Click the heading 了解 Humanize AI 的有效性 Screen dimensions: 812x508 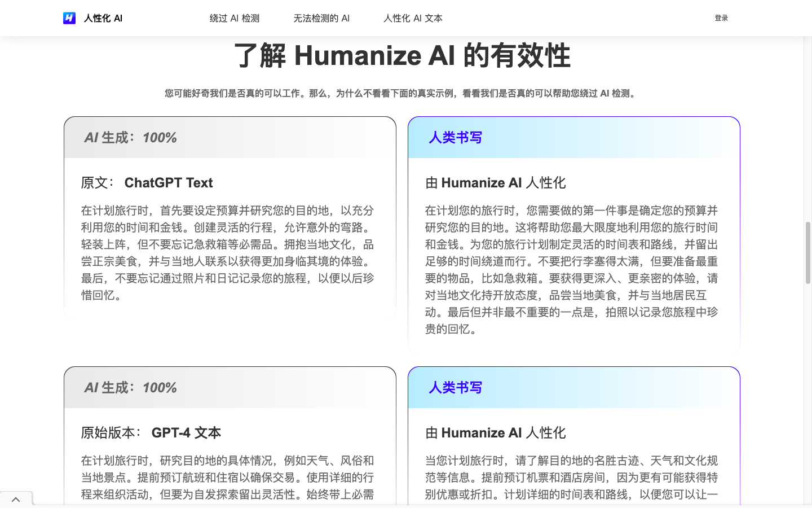404,56
